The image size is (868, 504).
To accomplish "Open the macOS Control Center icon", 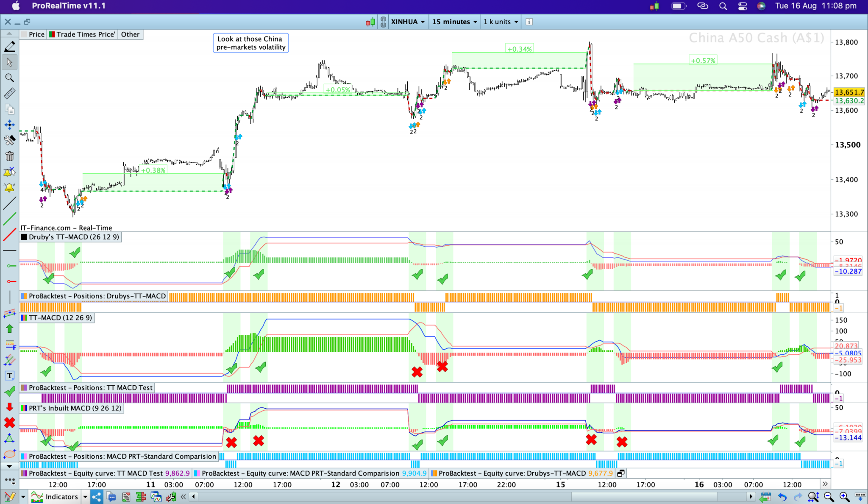I will click(x=743, y=6).
